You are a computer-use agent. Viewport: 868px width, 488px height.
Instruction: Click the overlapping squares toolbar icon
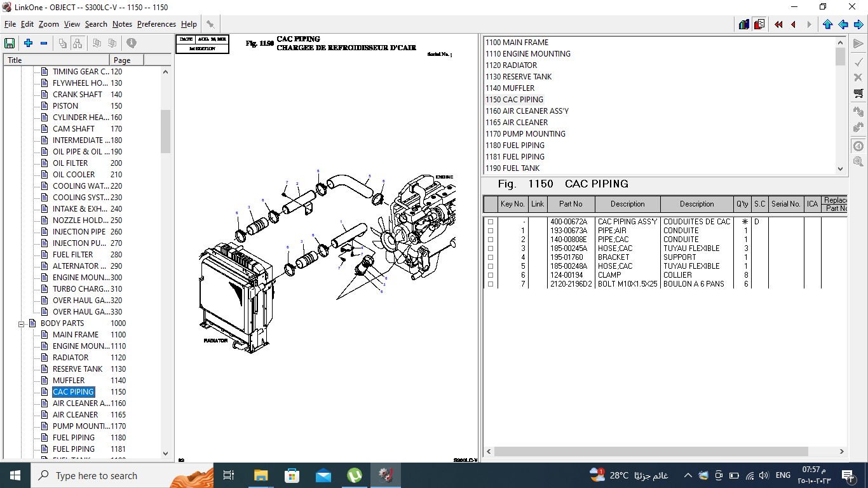(x=63, y=43)
